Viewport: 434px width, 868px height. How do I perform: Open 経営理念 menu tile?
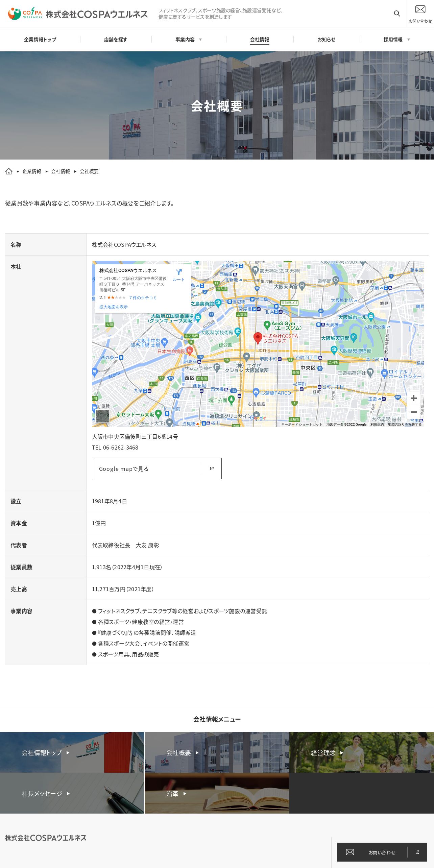coord(362,752)
